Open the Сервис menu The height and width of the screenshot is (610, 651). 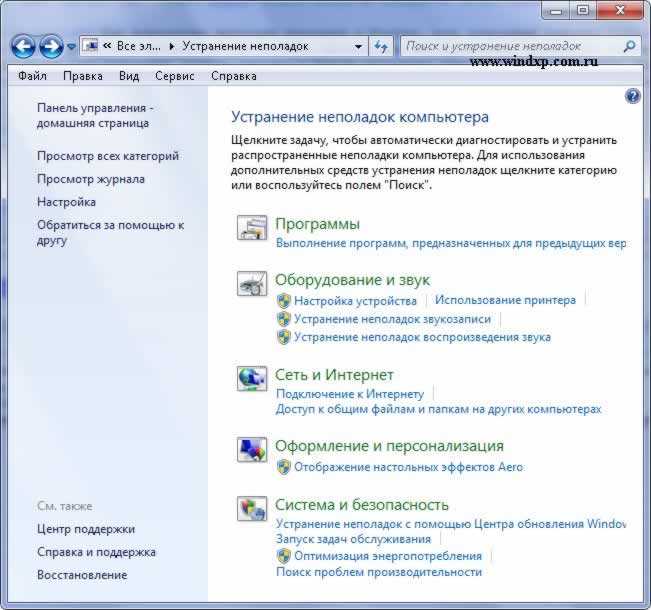175,76
